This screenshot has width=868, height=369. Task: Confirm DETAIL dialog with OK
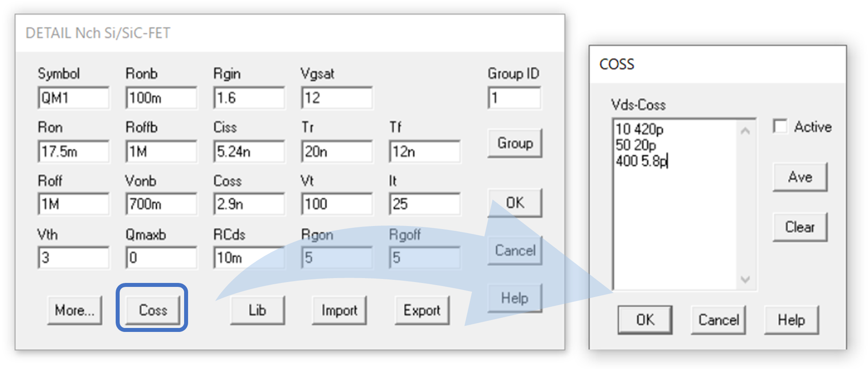[514, 203]
